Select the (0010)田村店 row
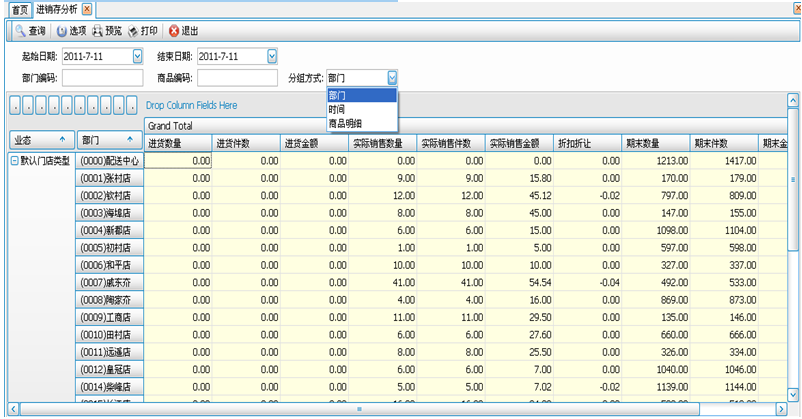The image size is (802, 419). pyautogui.click(x=109, y=335)
